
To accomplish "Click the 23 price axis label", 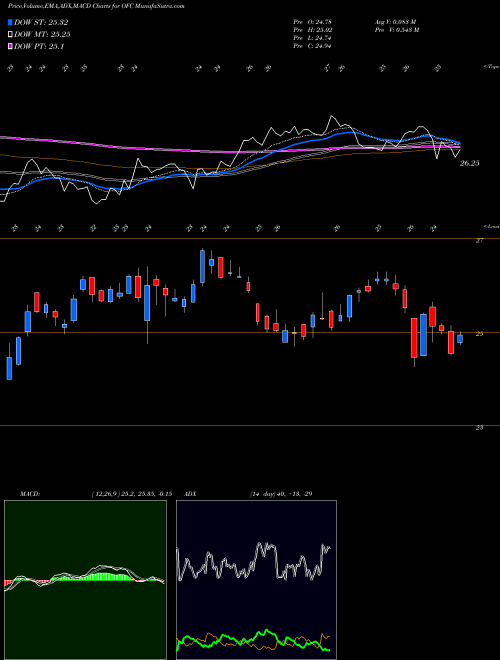I will tap(479, 427).
